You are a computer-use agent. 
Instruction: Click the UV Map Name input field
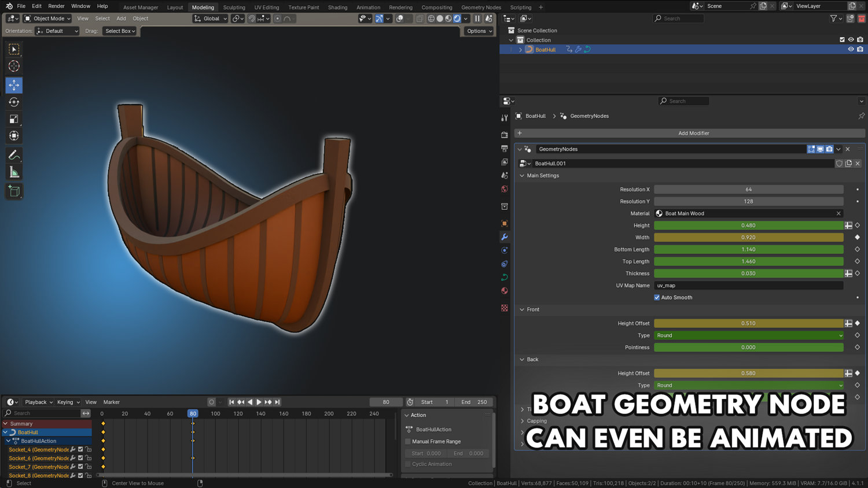(748, 286)
